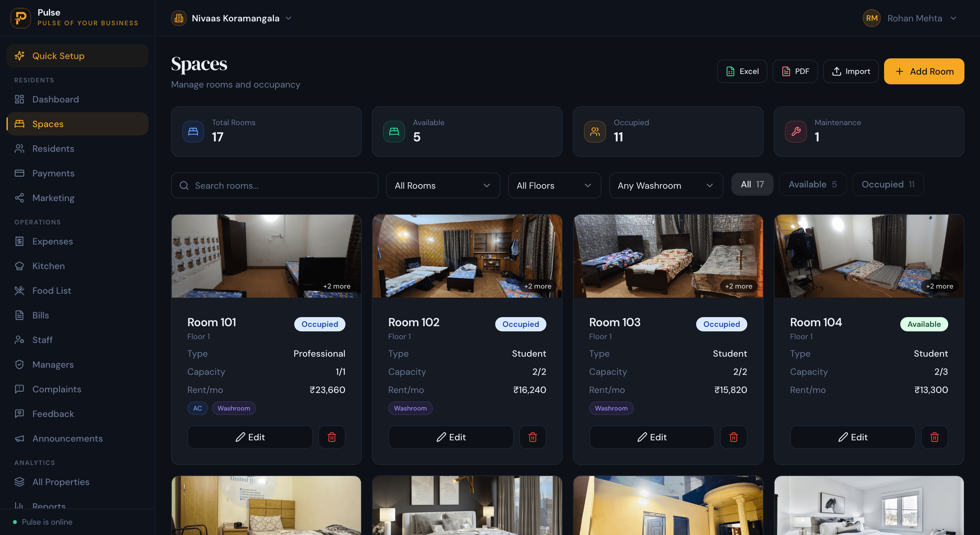Screen dimensions: 980x535
Task: Expand the Rohan Mehta account menu
Action: click(x=910, y=18)
